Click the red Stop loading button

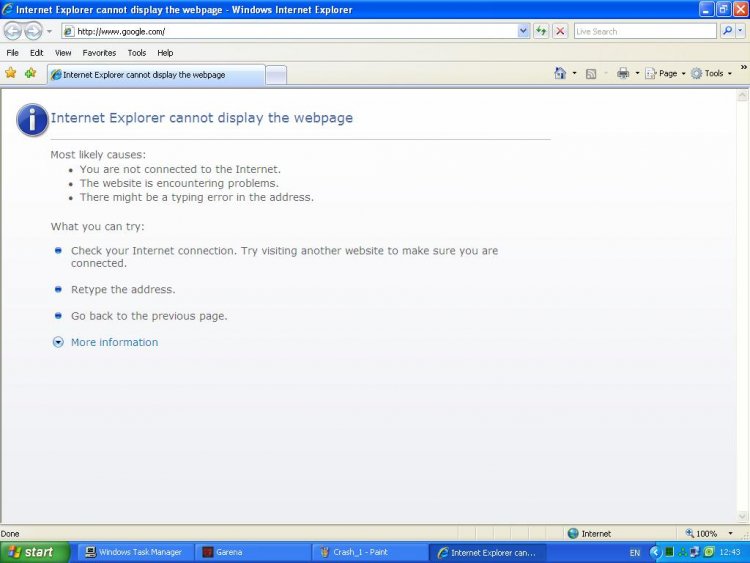click(x=560, y=32)
